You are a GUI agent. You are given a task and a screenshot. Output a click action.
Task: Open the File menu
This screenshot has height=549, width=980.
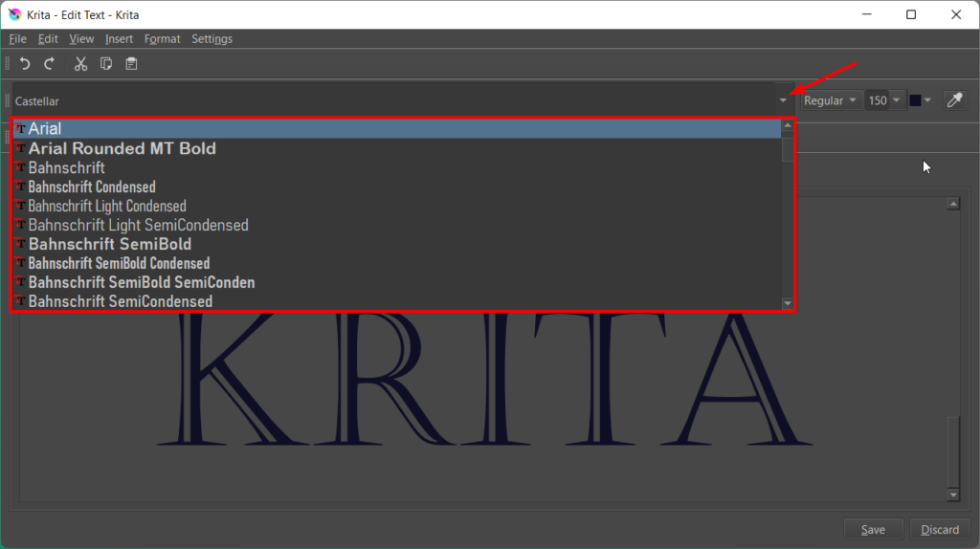coord(17,39)
